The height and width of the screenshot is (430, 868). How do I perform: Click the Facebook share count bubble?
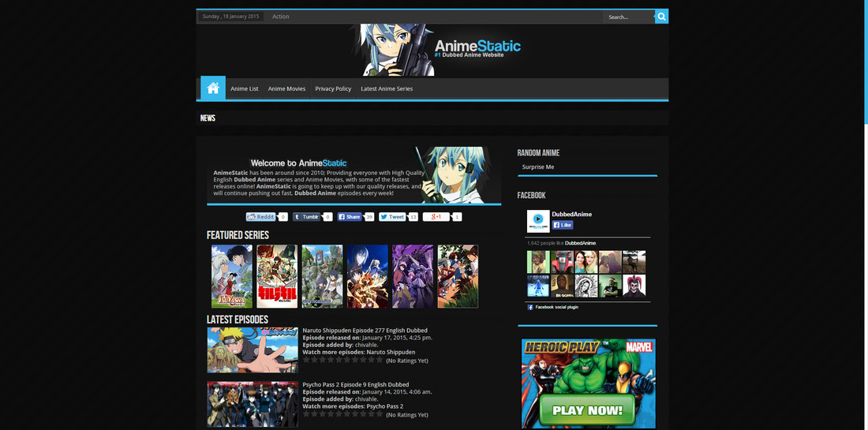coord(369,217)
